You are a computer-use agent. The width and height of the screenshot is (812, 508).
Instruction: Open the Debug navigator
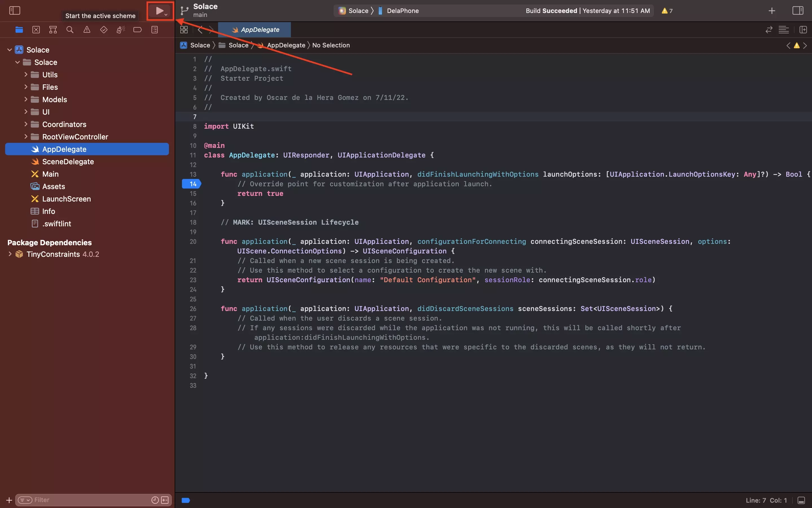(120, 30)
